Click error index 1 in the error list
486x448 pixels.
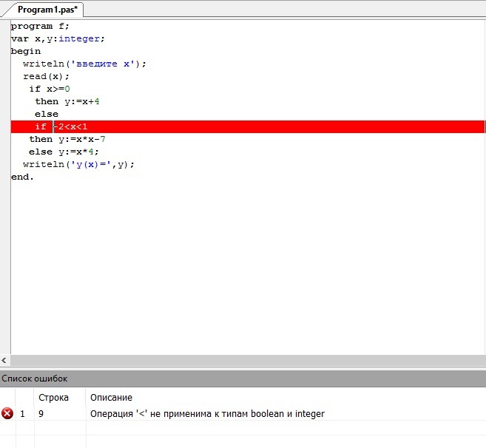(23, 414)
